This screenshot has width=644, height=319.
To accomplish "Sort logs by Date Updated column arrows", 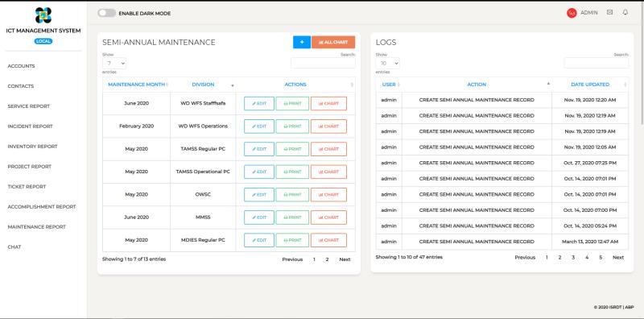I will pos(625,85).
